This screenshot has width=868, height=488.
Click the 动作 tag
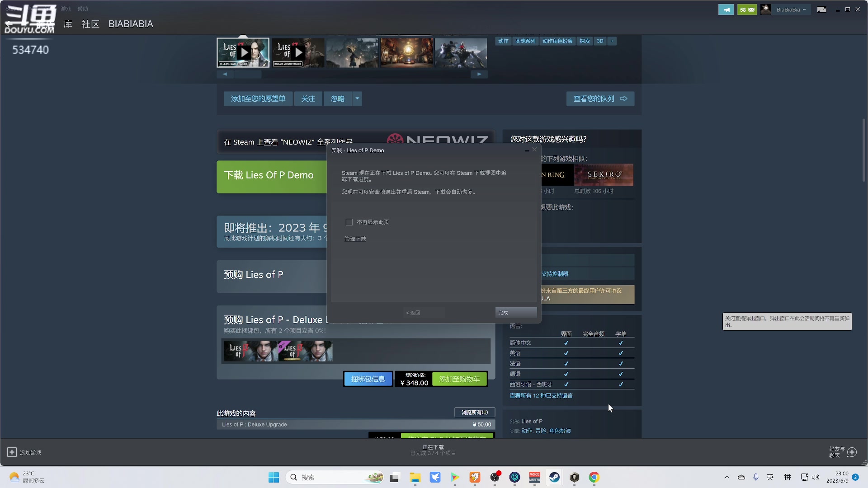[x=503, y=41]
